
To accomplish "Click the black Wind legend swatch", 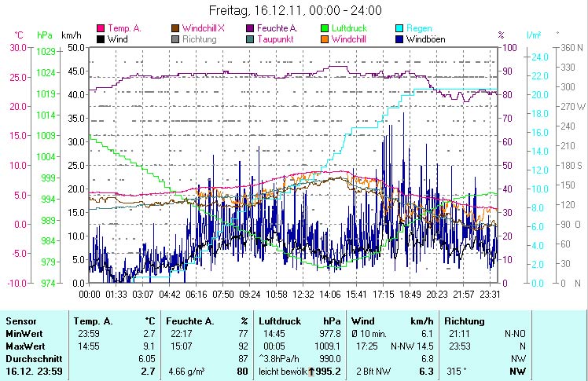I will pos(101,38).
